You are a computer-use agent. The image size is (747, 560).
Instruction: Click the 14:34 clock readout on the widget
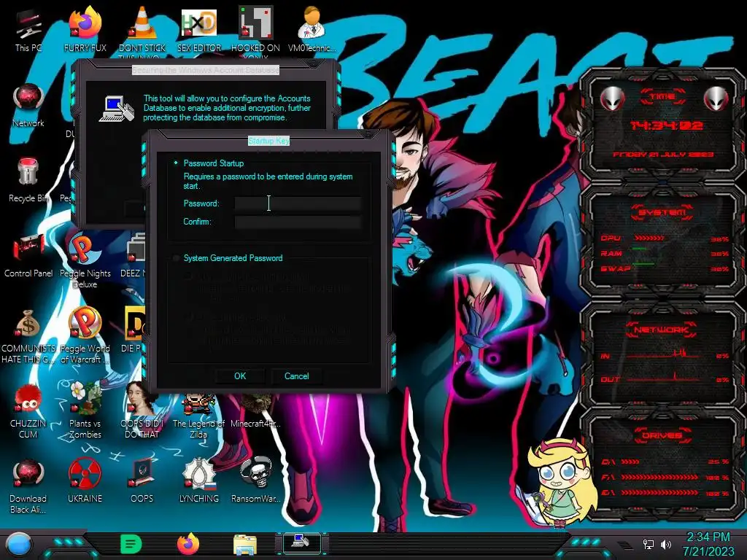[x=666, y=125]
